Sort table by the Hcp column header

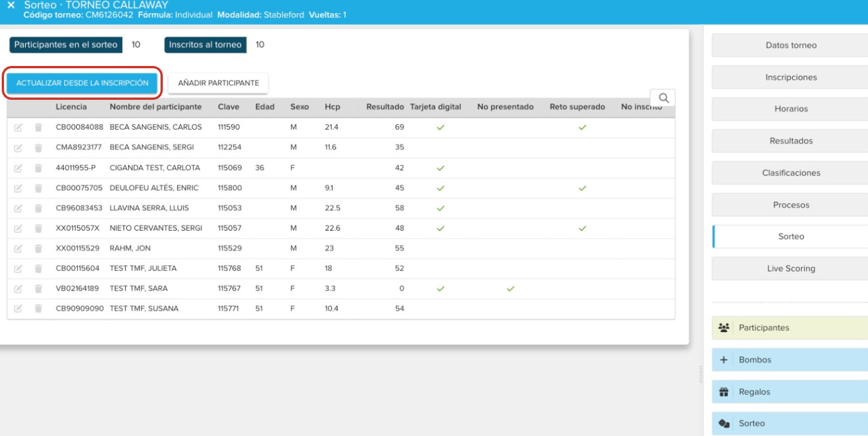pyautogui.click(x=332, y=107)
